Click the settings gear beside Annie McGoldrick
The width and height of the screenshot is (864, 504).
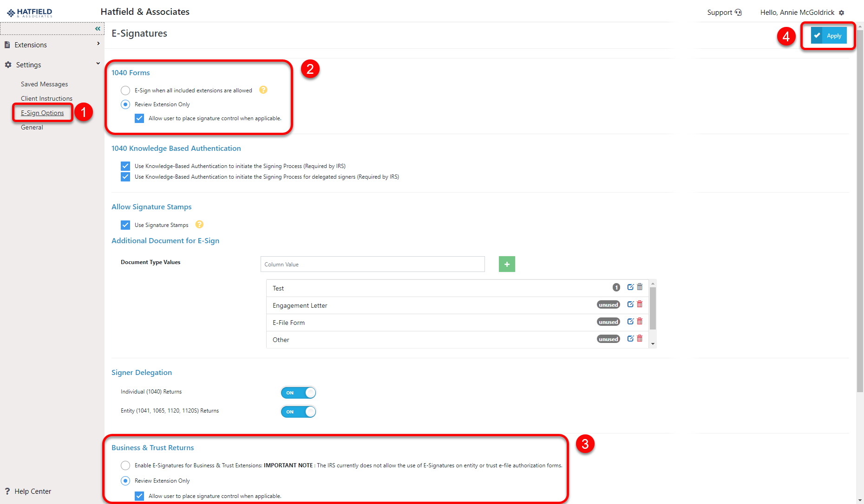click(x=842, y=13)
